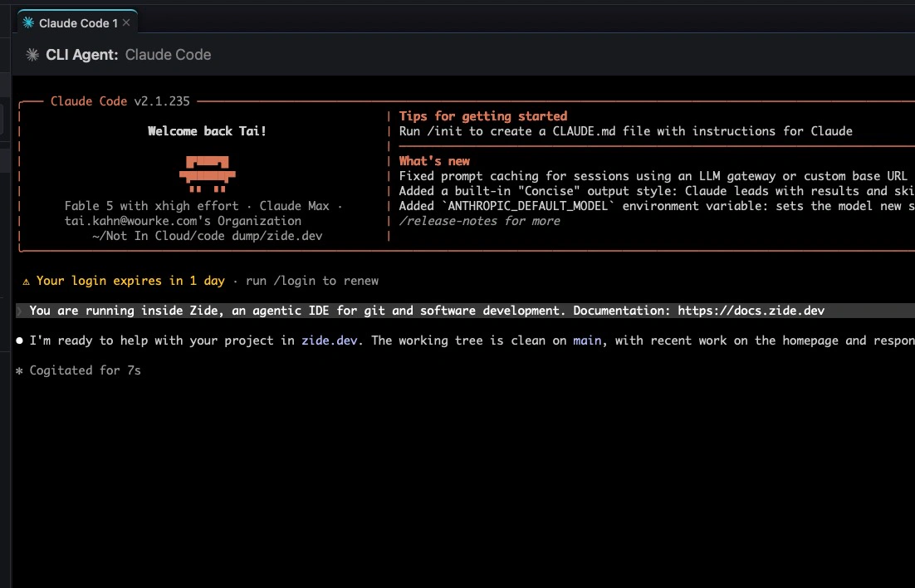Screen dimensions: 915x588
Task: Click the run /login to renew hint
Action: point(312,281)
